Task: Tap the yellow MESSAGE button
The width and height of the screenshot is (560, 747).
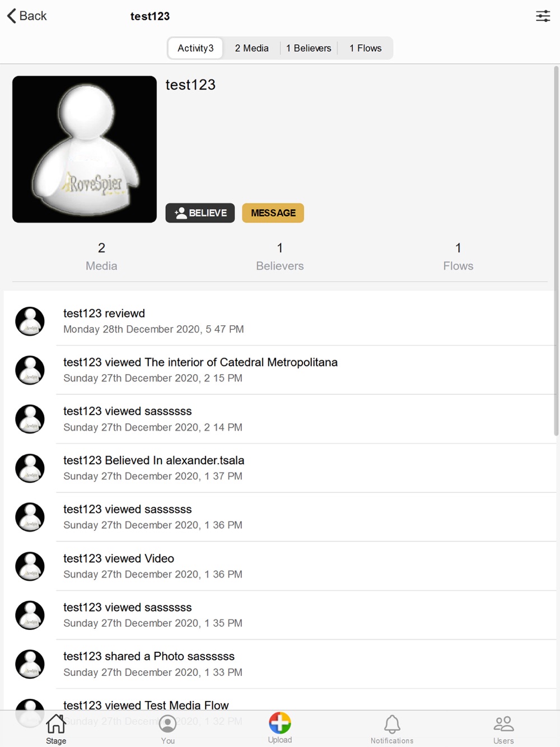Action: click(273, 213)
